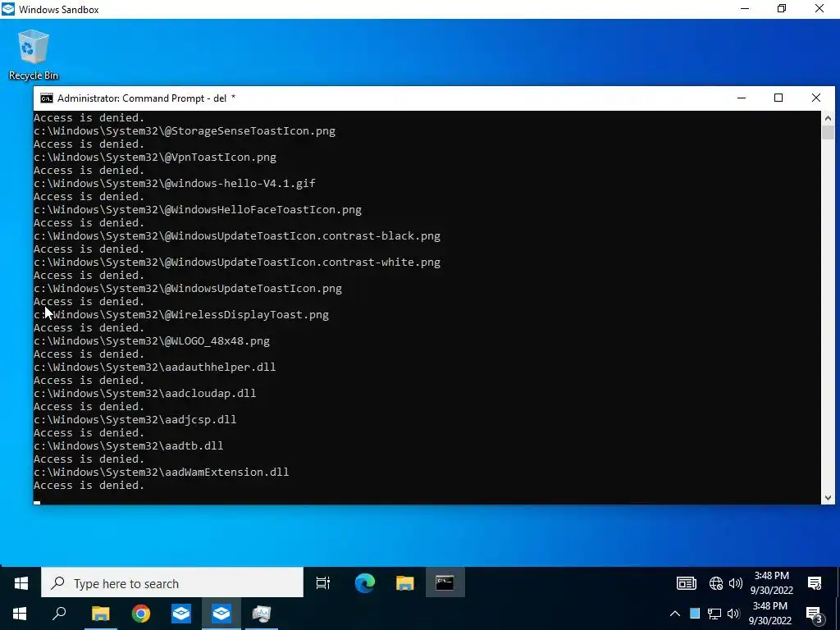Launch Google Chrome from host taskbar
Image resolution: width=840 pixels, height=630 pixels.
141,614
